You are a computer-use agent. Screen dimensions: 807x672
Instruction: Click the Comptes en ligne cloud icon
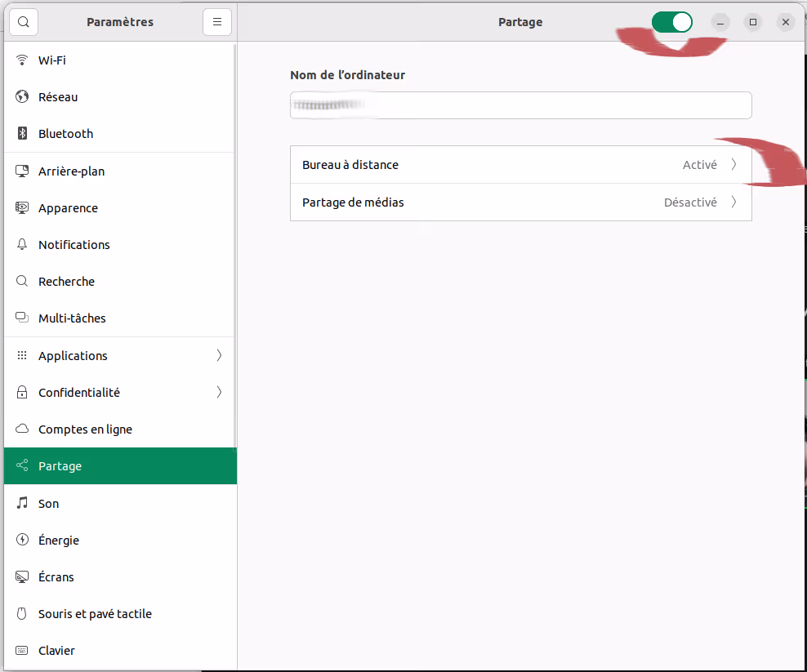click(x=22, y=429)
